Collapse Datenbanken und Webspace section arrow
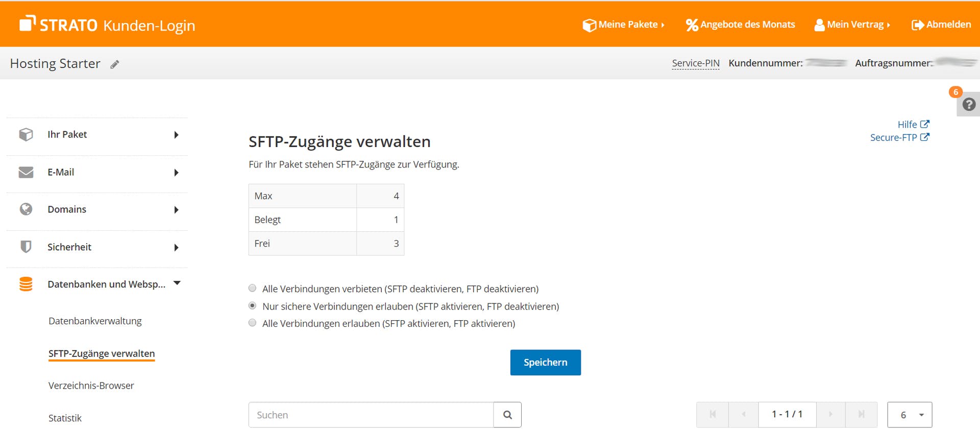 click(x=177, y=283)
